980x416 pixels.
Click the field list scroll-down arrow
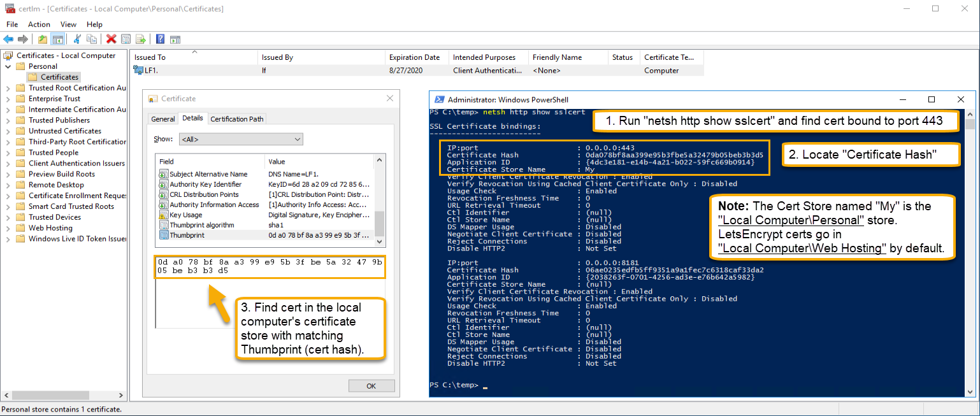pos(380,241)
